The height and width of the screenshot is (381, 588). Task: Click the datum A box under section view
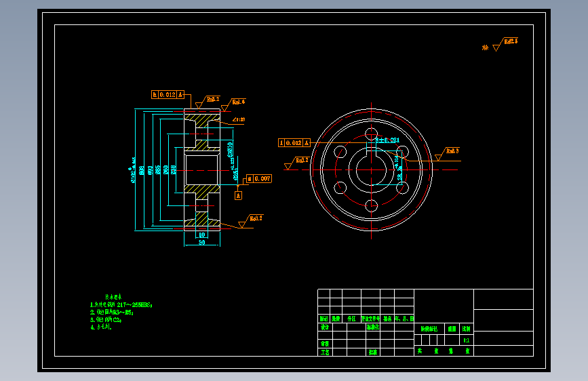(x=238, y=195)
